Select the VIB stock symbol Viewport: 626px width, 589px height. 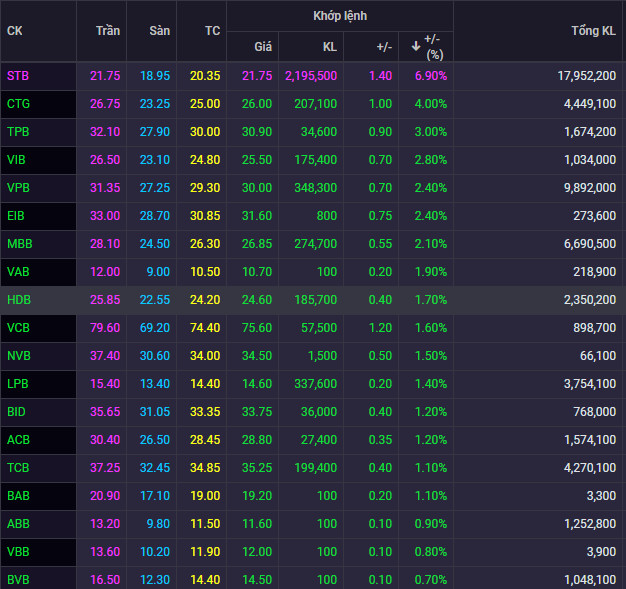tap(16, 160)
